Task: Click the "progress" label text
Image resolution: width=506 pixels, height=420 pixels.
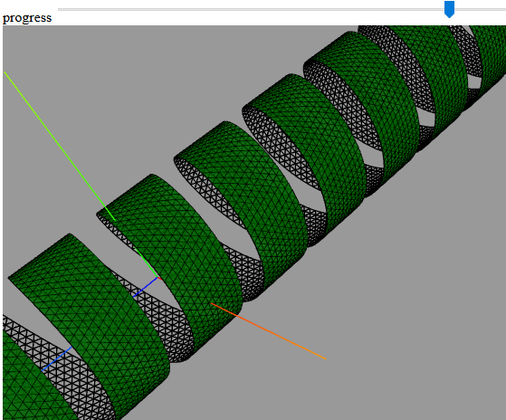Action: (27, 18)
